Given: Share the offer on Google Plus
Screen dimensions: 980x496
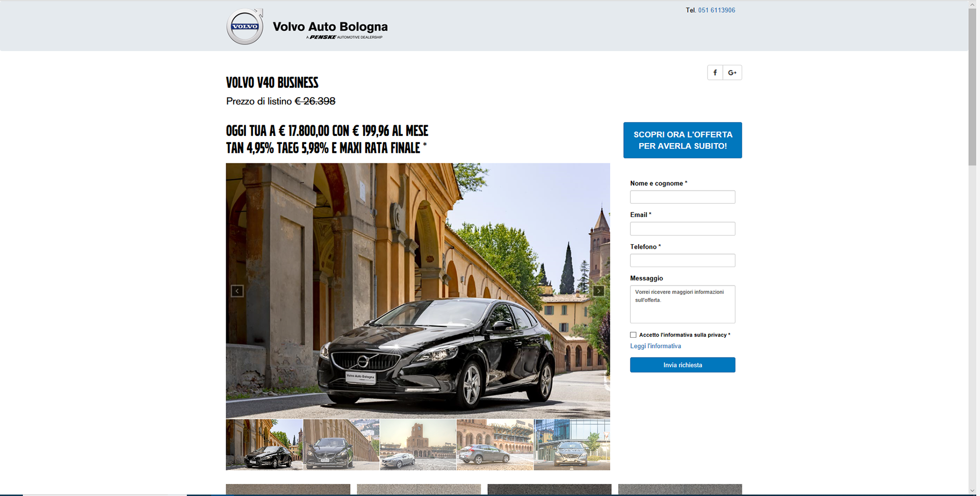Looking at the screenshot, I should pyautogui.click(x=732, y=73).
